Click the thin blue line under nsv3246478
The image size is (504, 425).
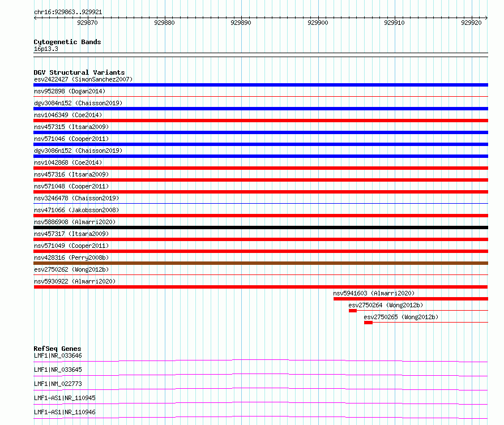(x=260, y=203)
